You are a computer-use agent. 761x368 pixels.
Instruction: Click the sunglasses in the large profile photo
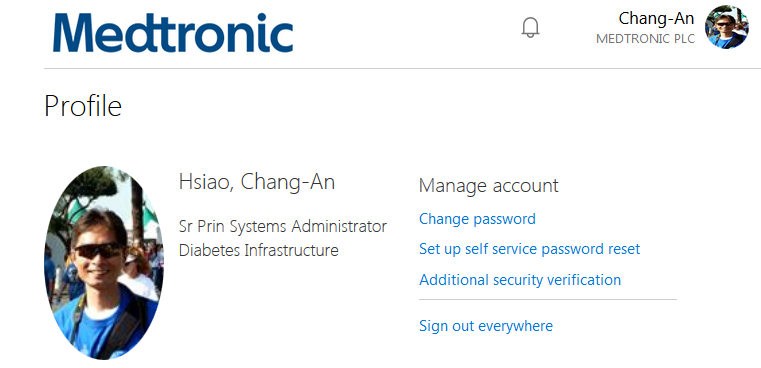tap(99, 251)
